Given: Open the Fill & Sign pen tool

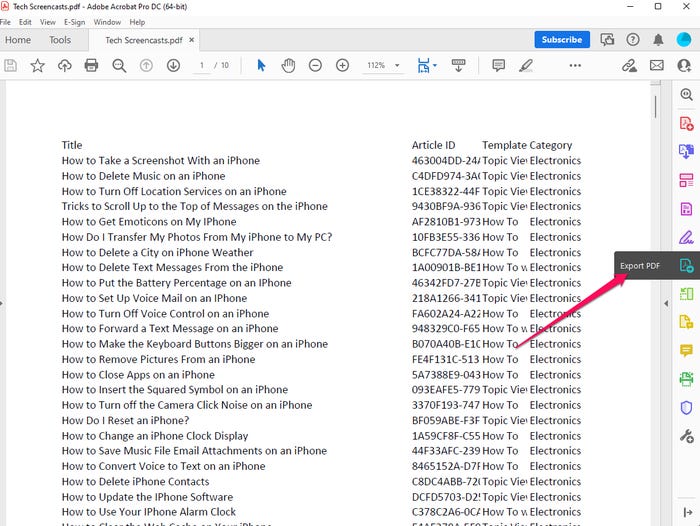Looking at the screenshot, I should [686, 237].
